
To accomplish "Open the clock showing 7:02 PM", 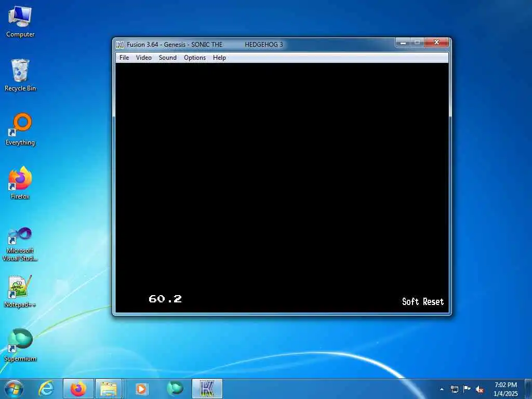I will point(506,389).
